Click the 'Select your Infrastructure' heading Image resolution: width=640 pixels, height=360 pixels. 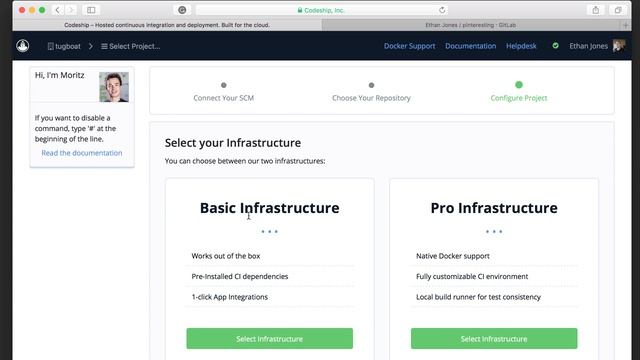click(x=233, y=143)
